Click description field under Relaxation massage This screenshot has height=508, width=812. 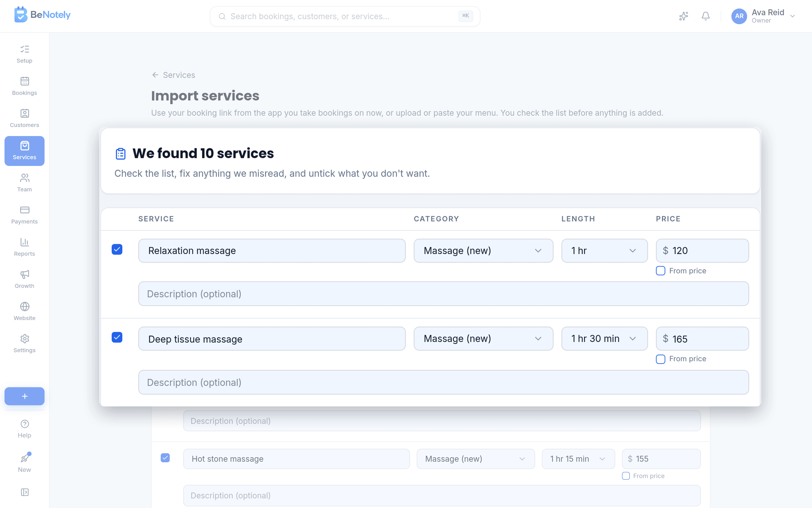click(443, 294)
